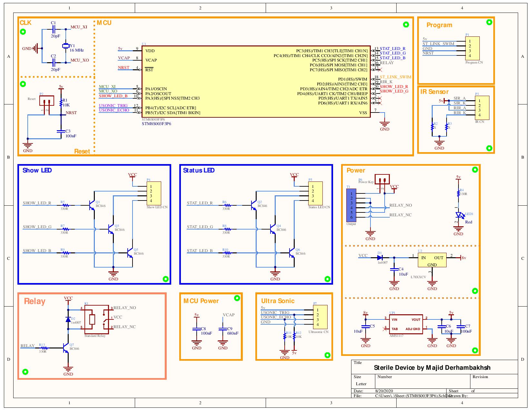Image resolution: width=532 pixels, height=411 pixels.
Task: Click the 'USONIC_ECHO' net label on MCU
Action: (114, 110)
